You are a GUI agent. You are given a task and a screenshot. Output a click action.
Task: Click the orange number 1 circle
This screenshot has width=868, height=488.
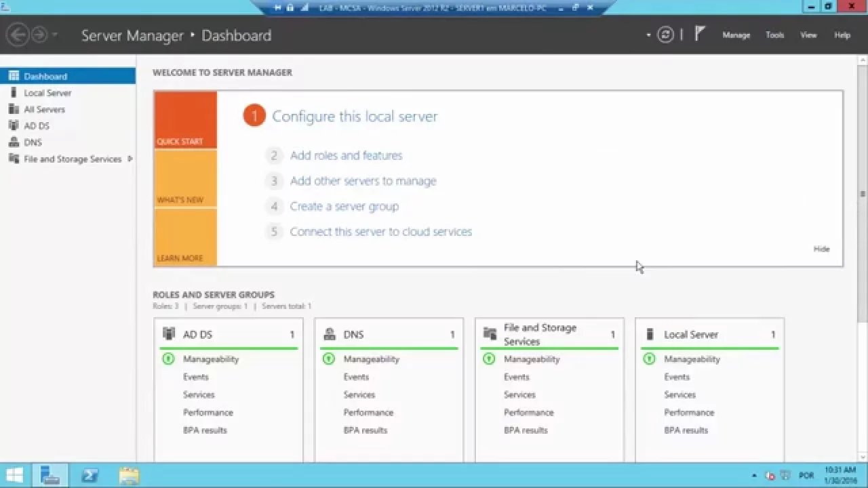[x=254, y=116]
